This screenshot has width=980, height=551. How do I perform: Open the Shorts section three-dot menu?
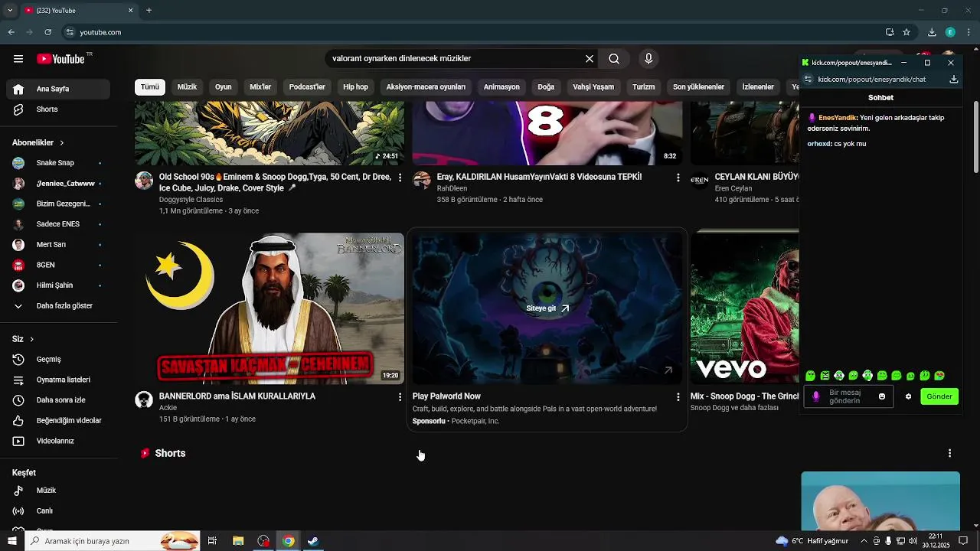tap(949, 454)
